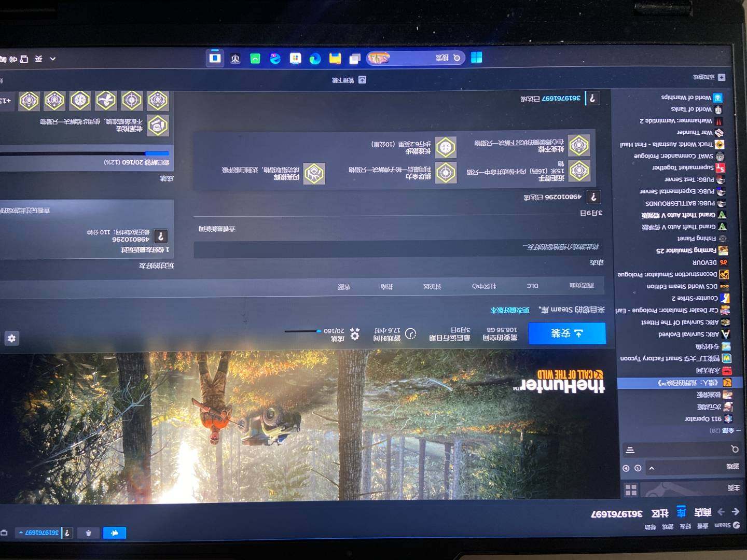Click the Steam forward navigation arrow

[x=721, y=512]
